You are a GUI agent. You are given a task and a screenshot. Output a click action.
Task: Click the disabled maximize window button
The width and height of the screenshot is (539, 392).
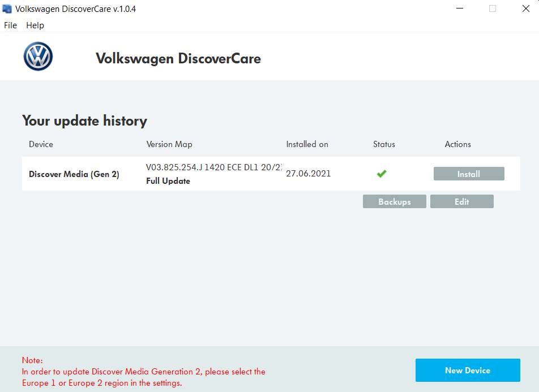pos(492,9)
